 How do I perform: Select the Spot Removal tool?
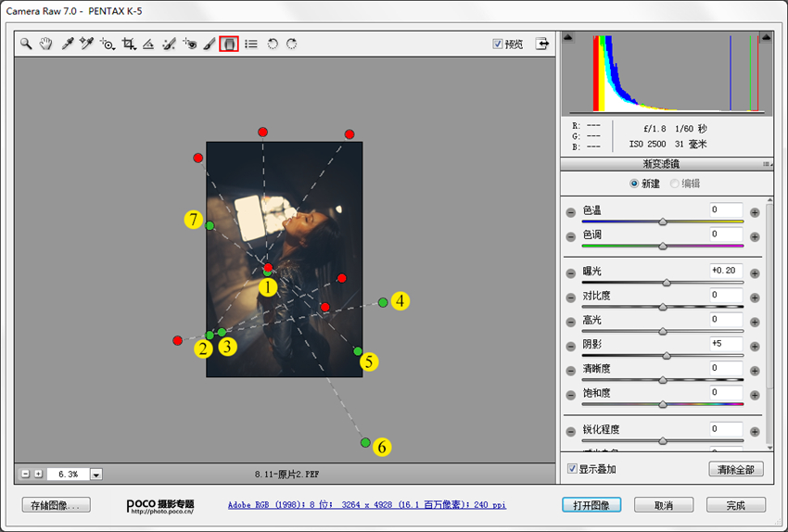[169, 44]
